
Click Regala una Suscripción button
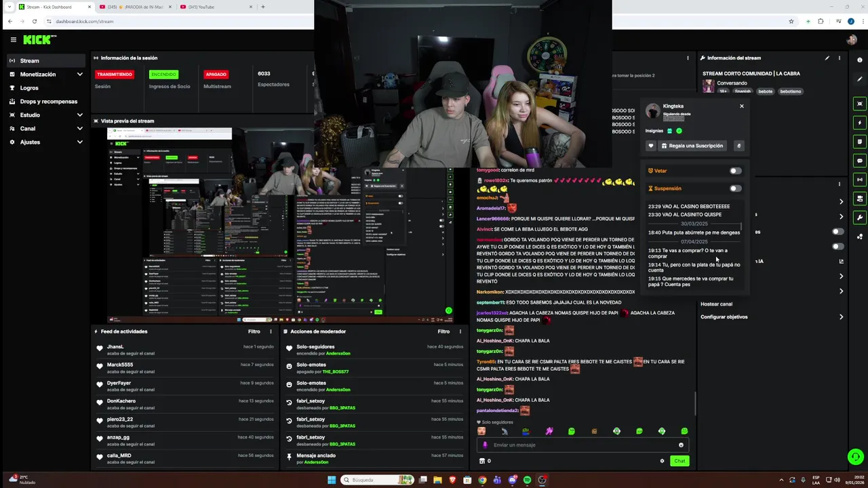pos(692,146)
